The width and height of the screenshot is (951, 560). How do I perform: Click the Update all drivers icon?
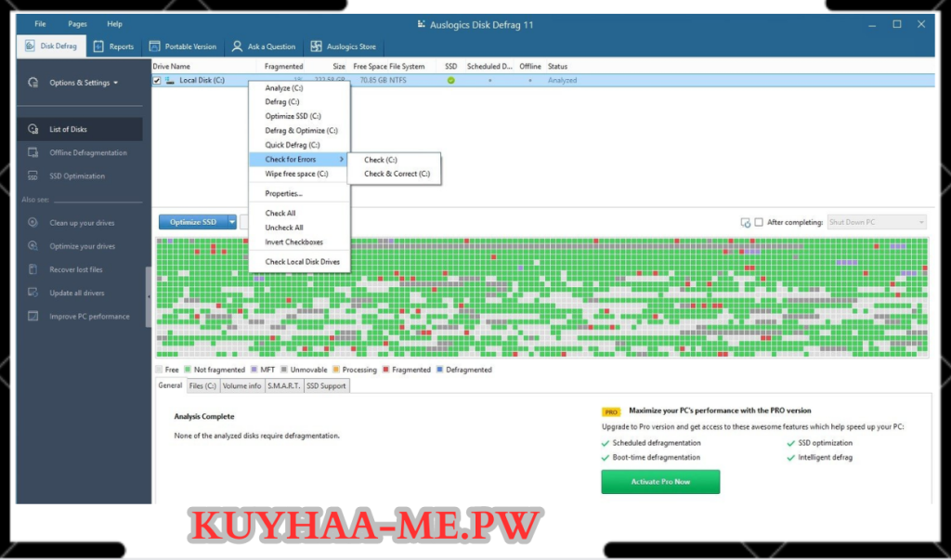point(33,293)
